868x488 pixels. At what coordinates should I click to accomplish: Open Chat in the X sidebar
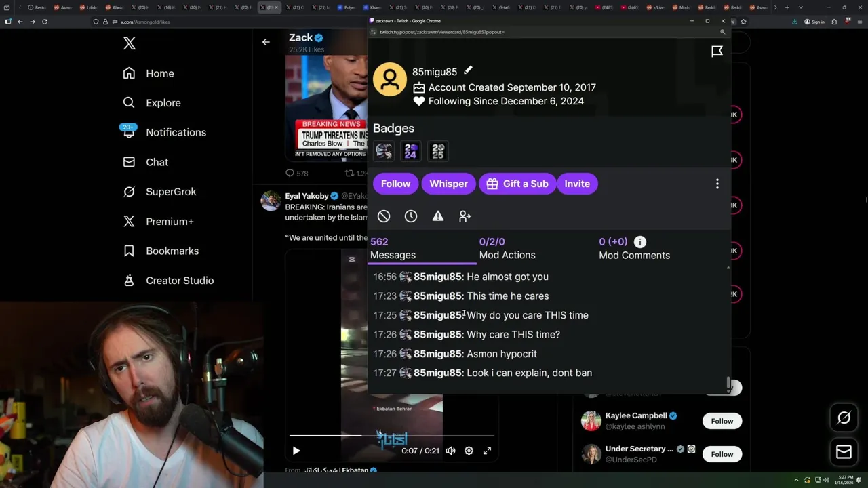pos(145,162)
